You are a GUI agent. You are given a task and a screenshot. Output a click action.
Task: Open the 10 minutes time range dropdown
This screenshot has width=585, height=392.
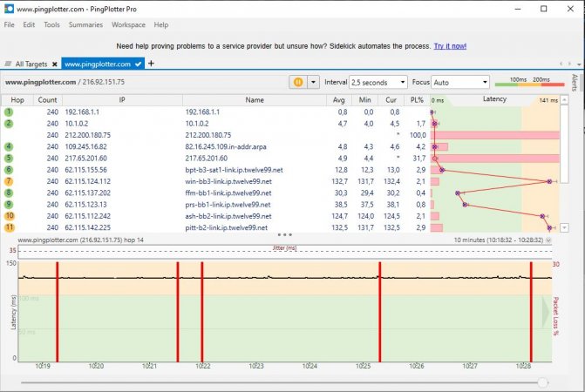pyautogui.click(x=548, y=240)
